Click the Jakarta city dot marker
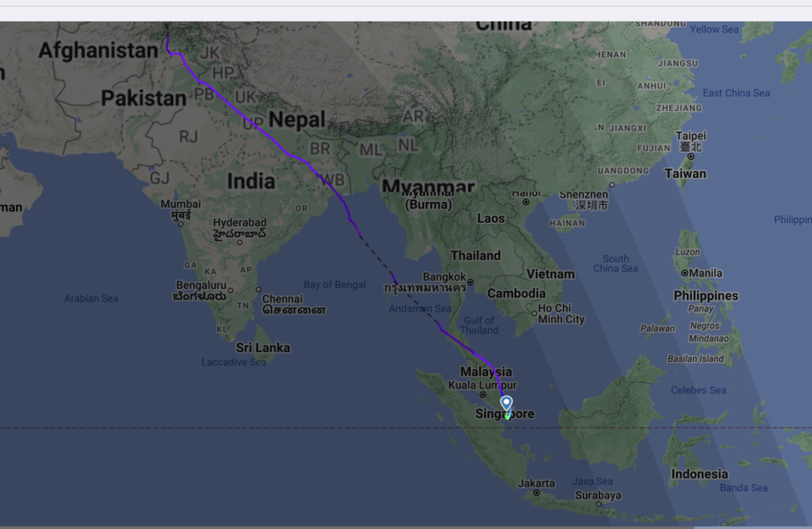Screen dimensions: 812x529 (537, 493)
